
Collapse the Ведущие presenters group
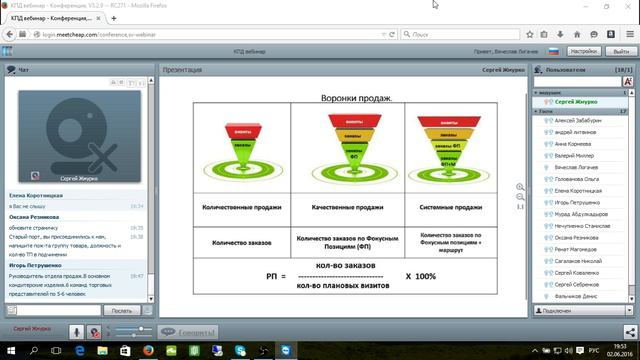tap(580, 93)
